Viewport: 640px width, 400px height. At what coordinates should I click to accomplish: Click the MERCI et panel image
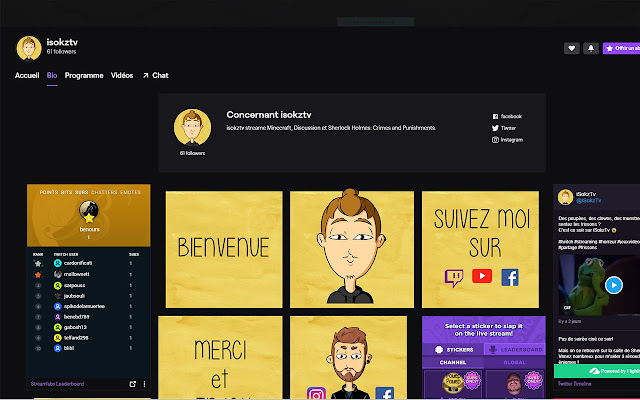pyautogui.click(x=220, y=358)
